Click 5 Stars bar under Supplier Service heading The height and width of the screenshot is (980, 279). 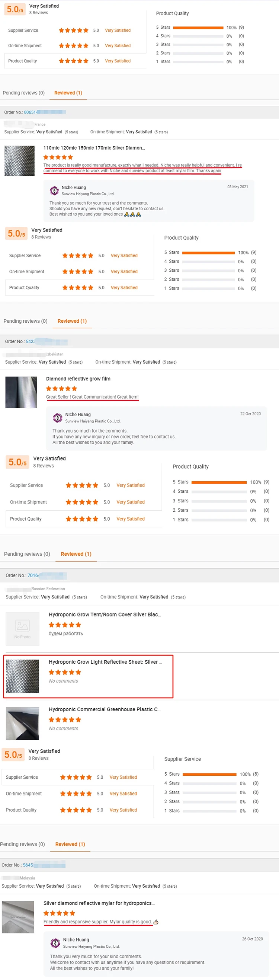click(209, 774)
